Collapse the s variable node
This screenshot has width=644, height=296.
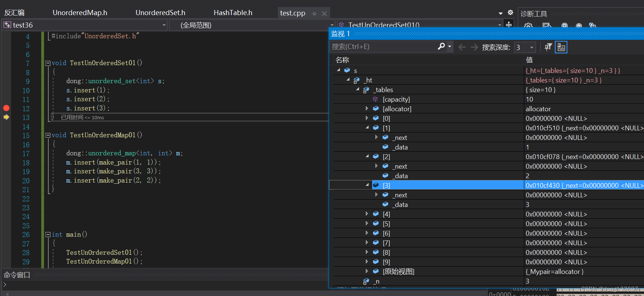[338, 70]
